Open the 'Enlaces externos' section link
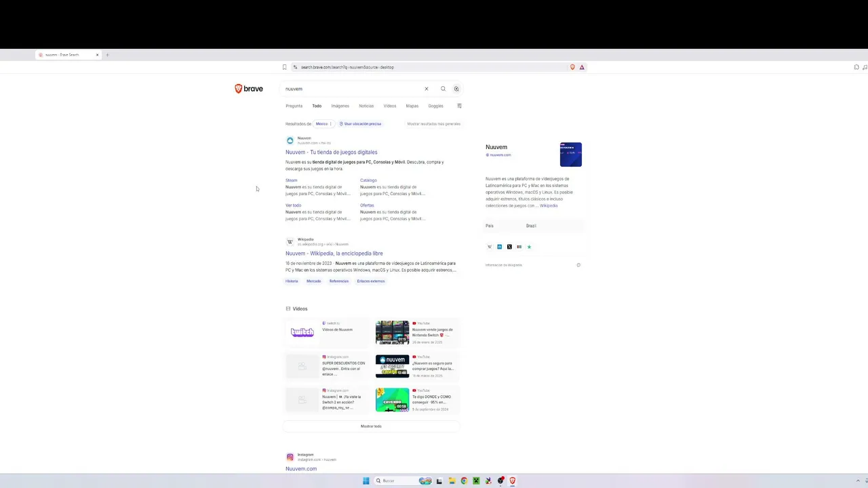The image size is (868, 488). click(371, 281)
